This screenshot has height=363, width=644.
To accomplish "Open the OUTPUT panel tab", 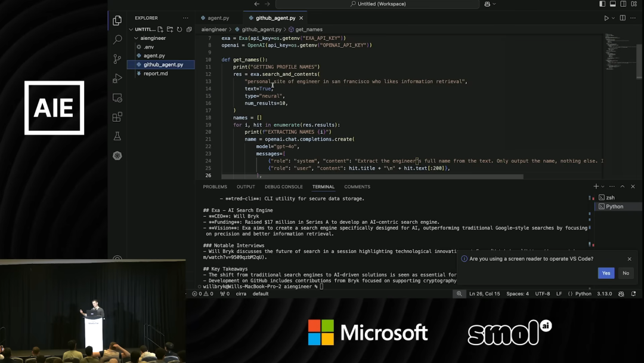I will coord(246,187).
